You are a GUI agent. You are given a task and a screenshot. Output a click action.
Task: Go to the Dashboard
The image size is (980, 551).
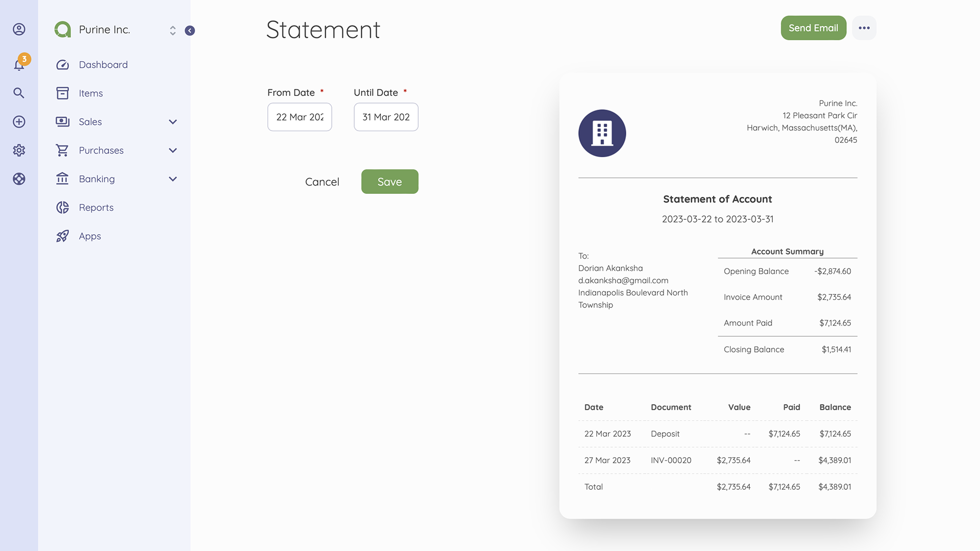coord(103,64)
